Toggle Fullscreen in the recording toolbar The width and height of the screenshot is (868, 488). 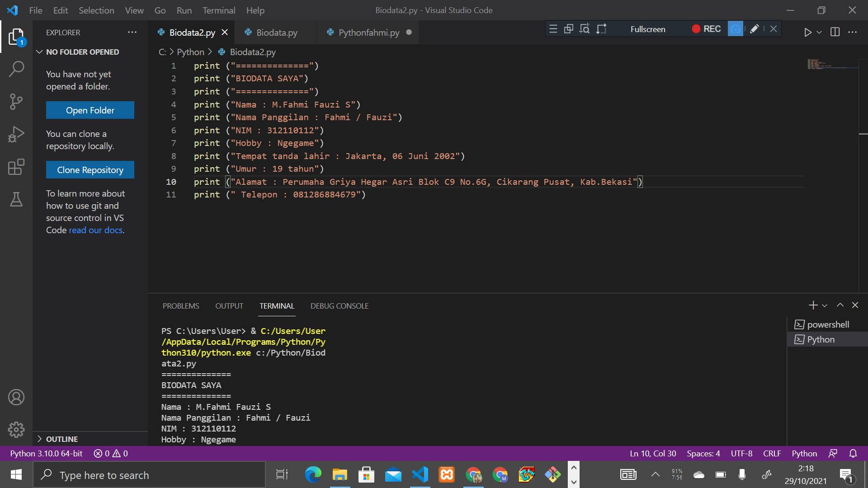pos(647,28)
